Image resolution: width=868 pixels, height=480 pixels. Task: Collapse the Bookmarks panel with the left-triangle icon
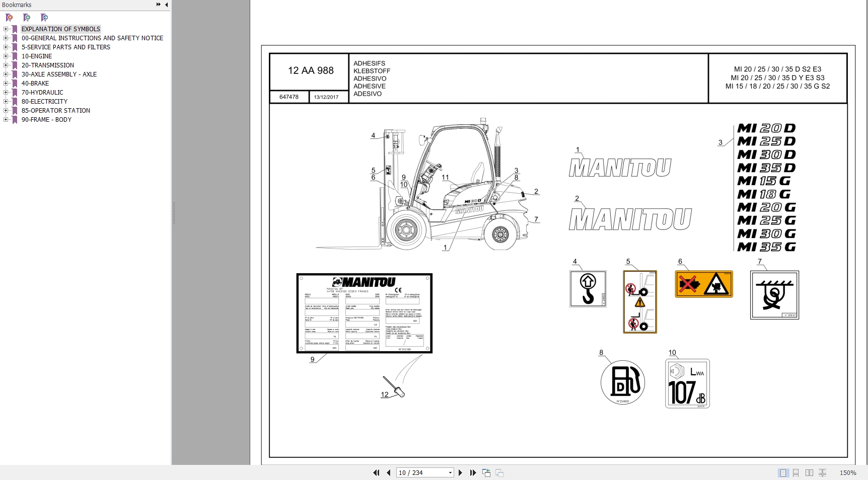click(x=166, y=5)
